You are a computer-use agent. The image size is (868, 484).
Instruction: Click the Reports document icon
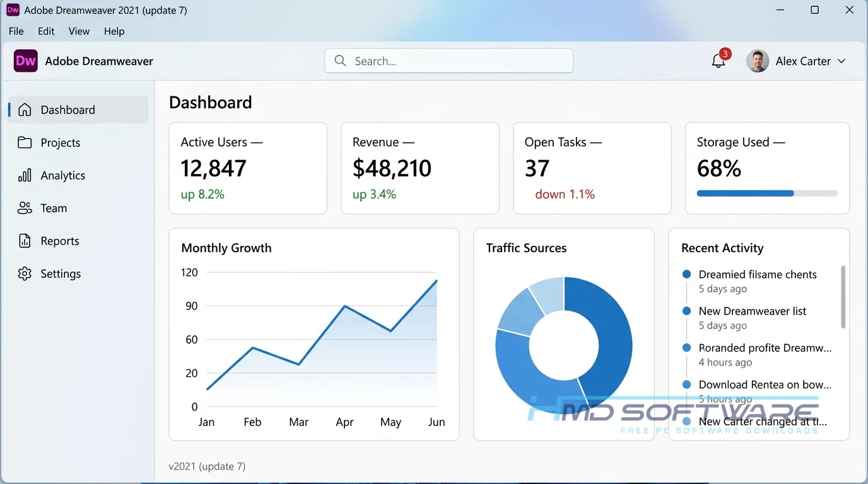pyautogui.click(x=25, y=241)
